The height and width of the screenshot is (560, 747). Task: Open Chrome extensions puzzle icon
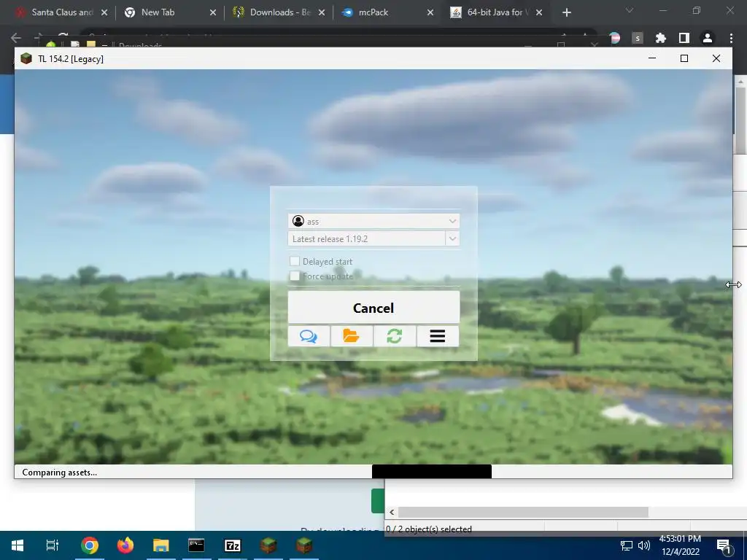tap(660, 38)
